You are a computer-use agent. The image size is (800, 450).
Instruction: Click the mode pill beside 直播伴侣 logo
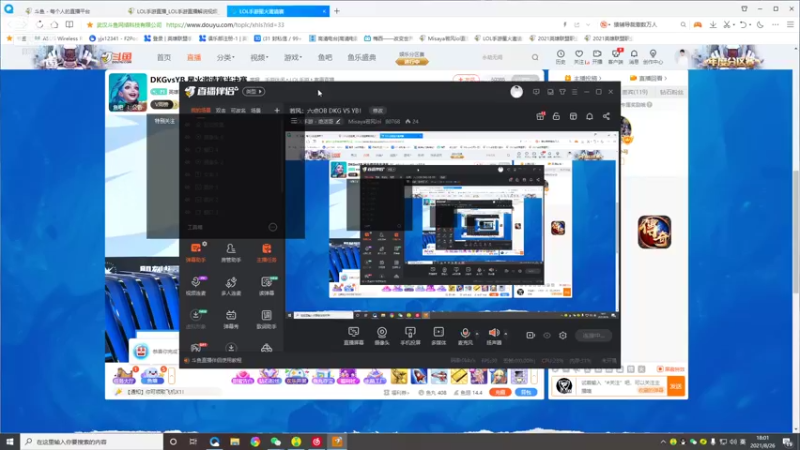coord(254,91)
